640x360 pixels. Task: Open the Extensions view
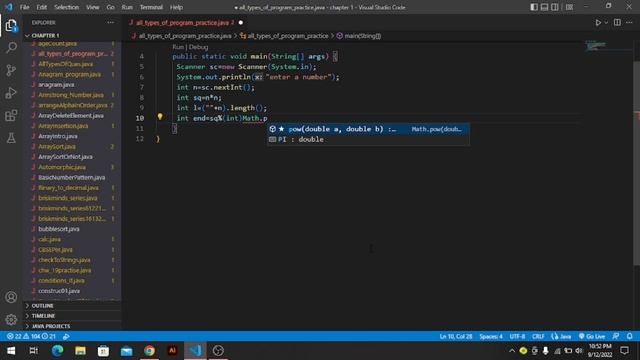click(11, 116)
